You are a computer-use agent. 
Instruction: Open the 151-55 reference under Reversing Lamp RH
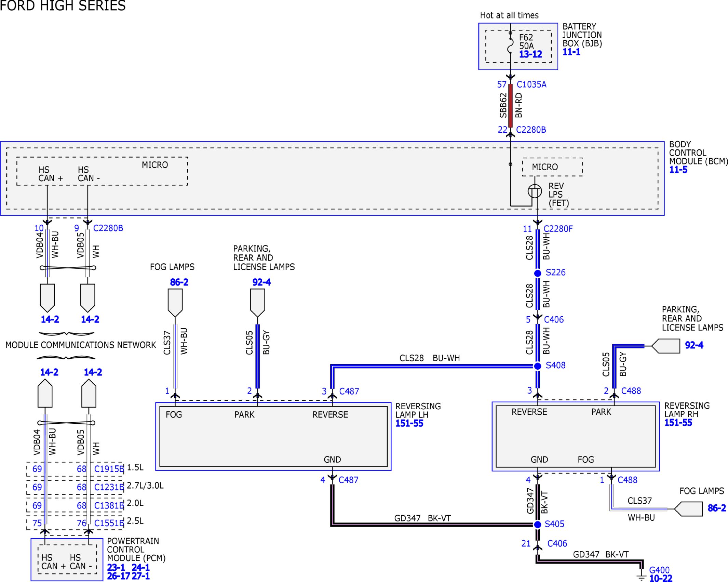(678, 423)
